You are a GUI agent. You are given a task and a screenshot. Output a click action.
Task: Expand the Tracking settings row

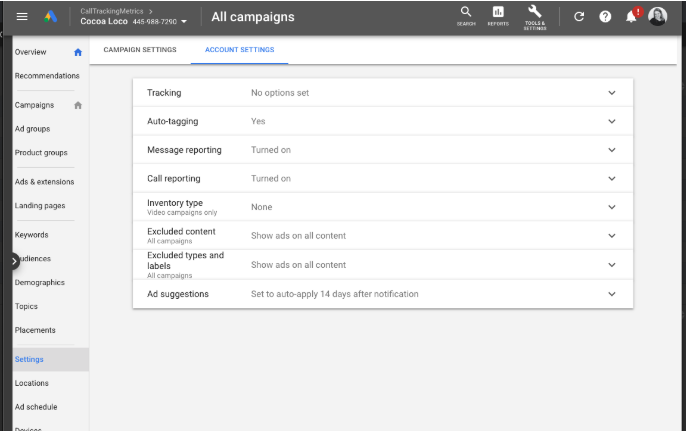[612, 93]
